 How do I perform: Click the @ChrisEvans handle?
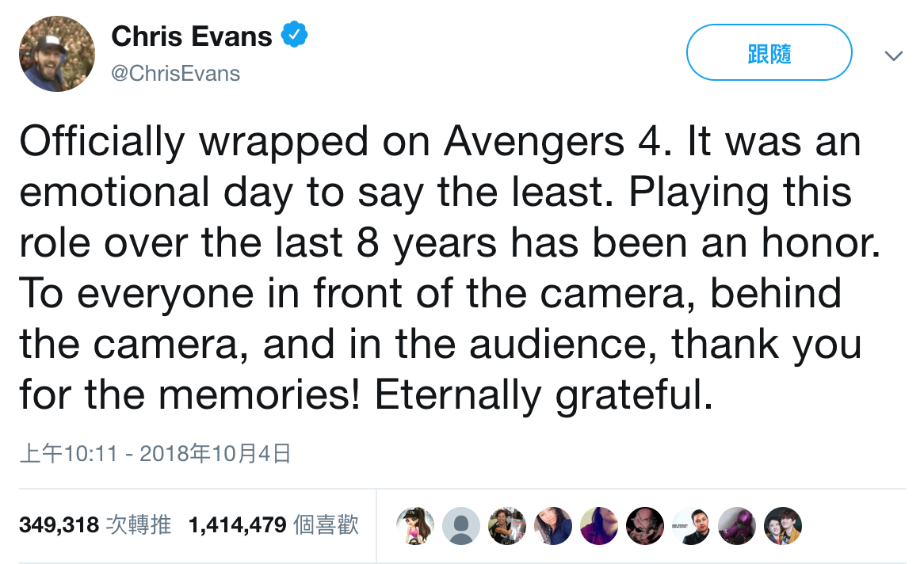(175, 74)
